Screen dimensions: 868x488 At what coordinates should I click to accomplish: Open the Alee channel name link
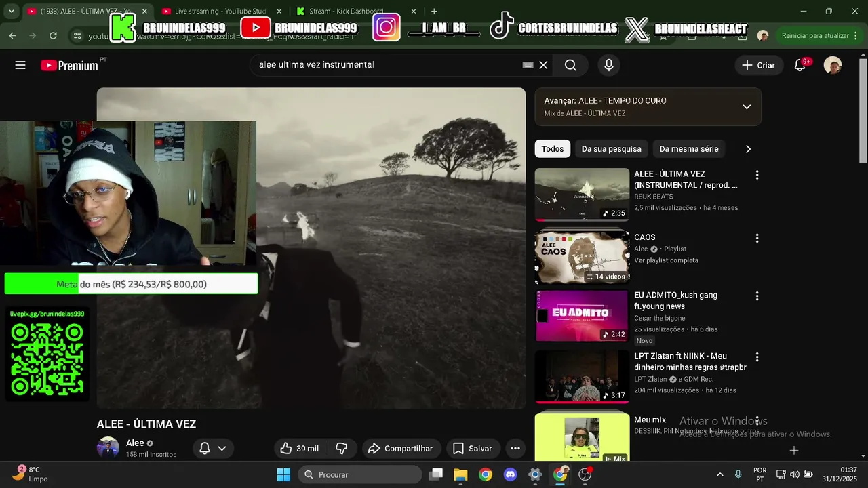point(135,443)
